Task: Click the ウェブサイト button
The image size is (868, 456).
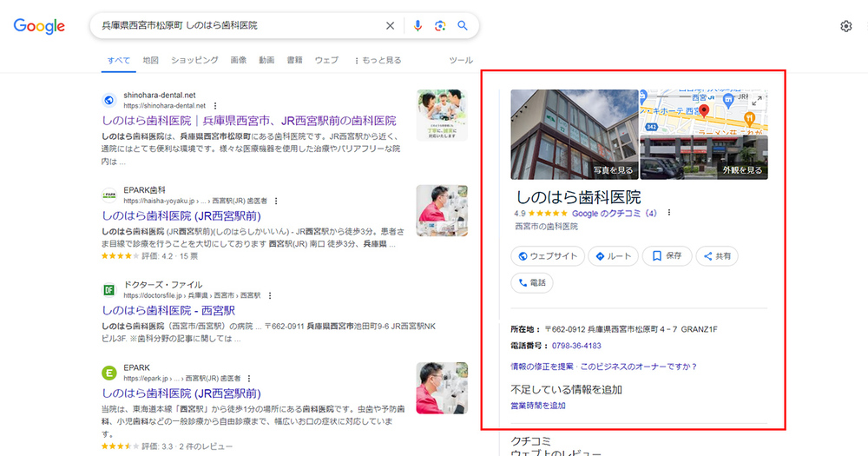Action: pyautogui.click(x=547, y=256)
